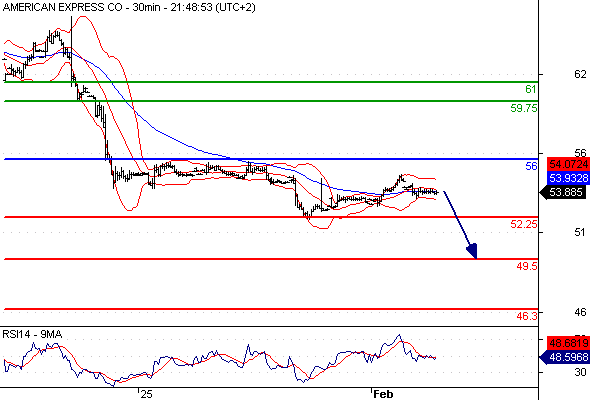590x400 pixels.
Task: Click the 46 price axis label
Action: [x=580, y=312]
